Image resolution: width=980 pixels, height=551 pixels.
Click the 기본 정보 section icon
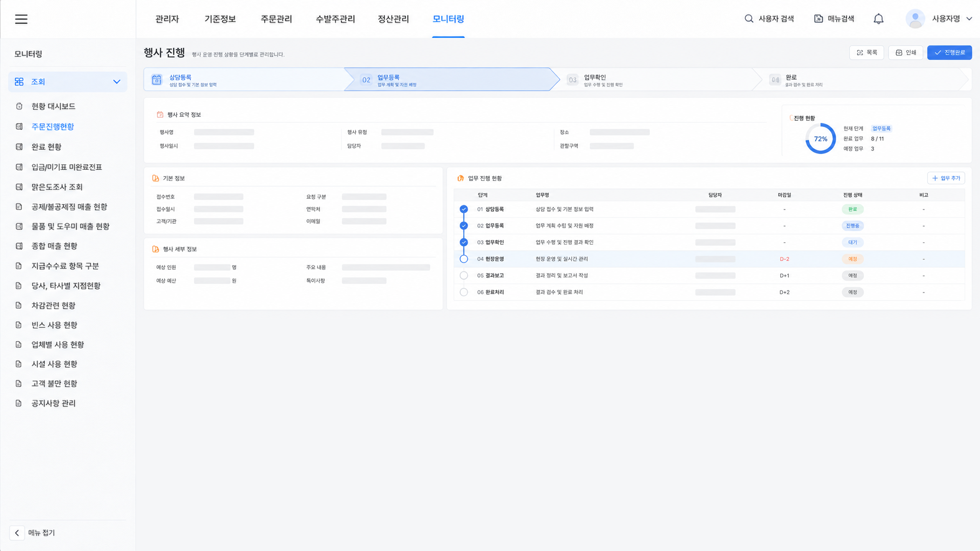[156, 178]
